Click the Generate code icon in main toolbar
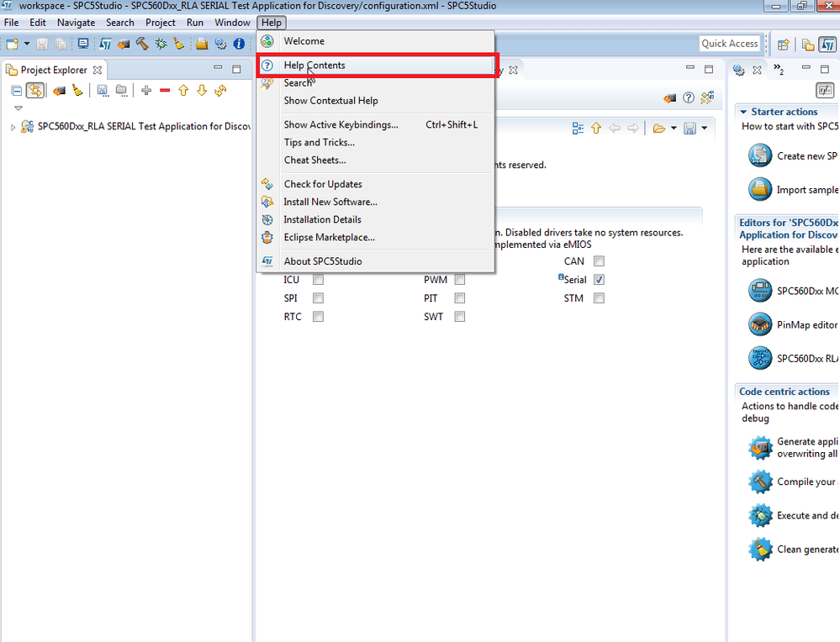 [124, 44]
